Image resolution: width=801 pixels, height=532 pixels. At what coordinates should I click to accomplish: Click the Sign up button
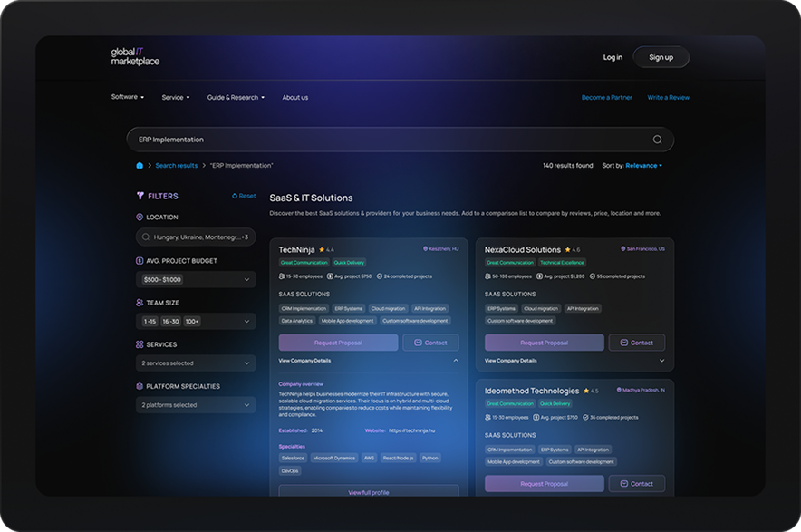pyautogui.click(x=661, y=57)
